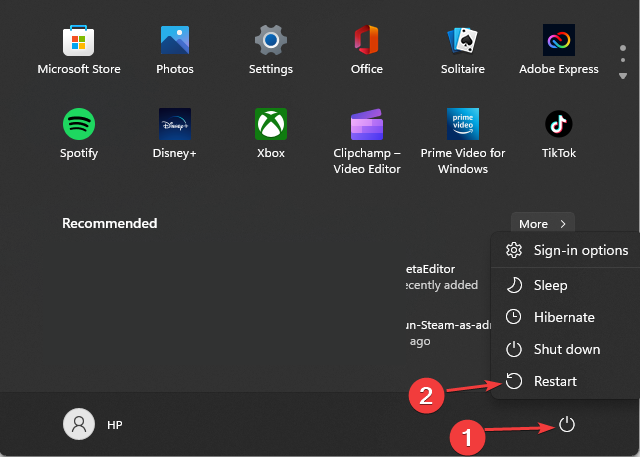This screenshot has width=640, height=457.
Task: Launch Adobe Express
Action: pos(559,50)
